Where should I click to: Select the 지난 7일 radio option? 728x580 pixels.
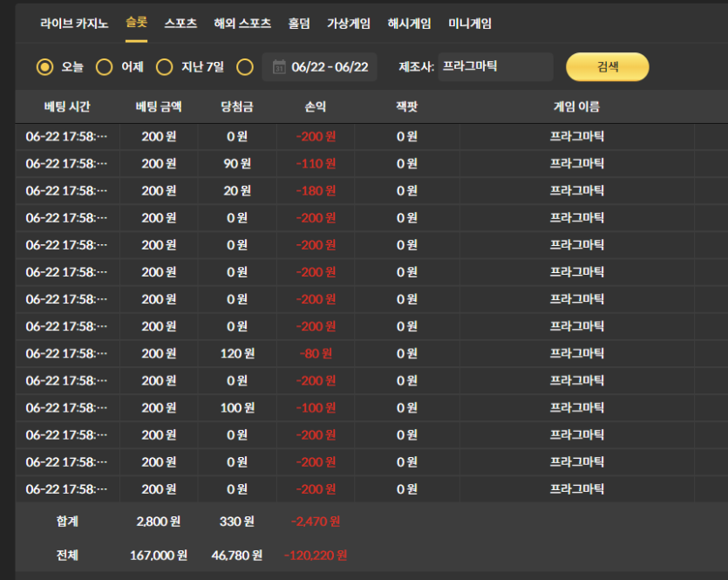click(x=165, y=67)
